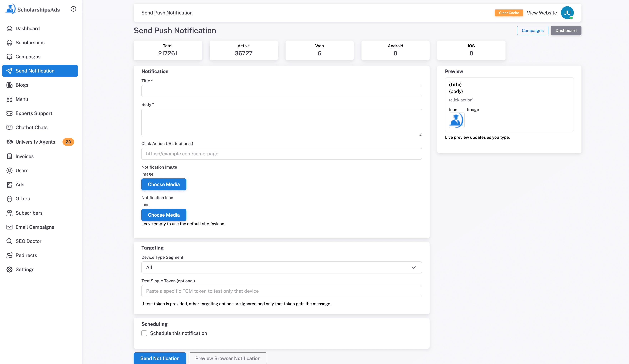Click the preview icon thumbnail

457,120
